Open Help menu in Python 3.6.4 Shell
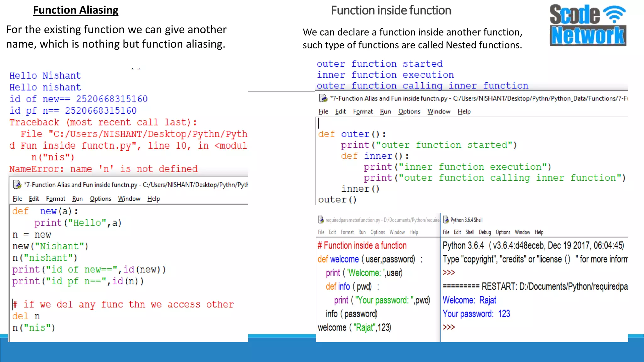Viewport: 644px width, 362px height. pyautogui.click(x=539, y=232)
